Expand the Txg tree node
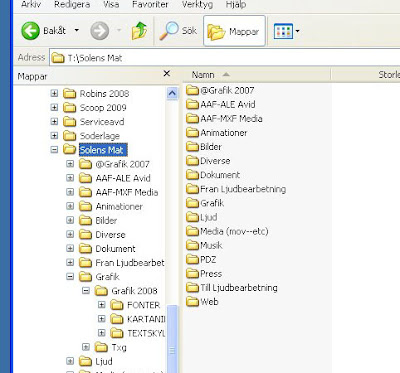This screenshot has width=400, height=373. 86,347
